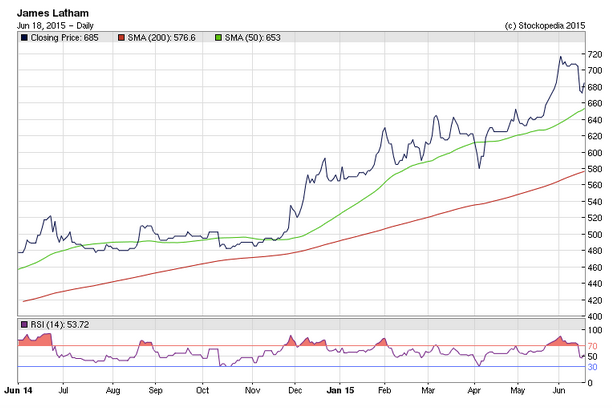
Task: Click the '500' price axis label
Action: tap(595, 234)
